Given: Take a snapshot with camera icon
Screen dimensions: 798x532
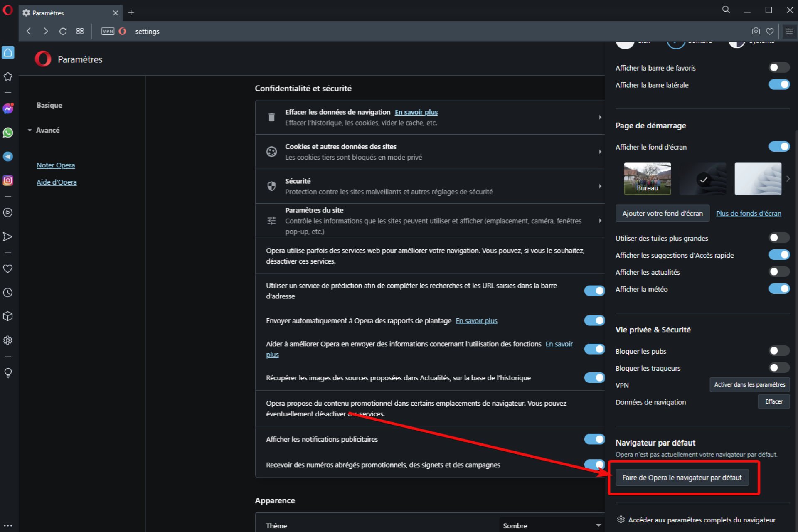Looking at the screenshot, I should pos(756,31).
